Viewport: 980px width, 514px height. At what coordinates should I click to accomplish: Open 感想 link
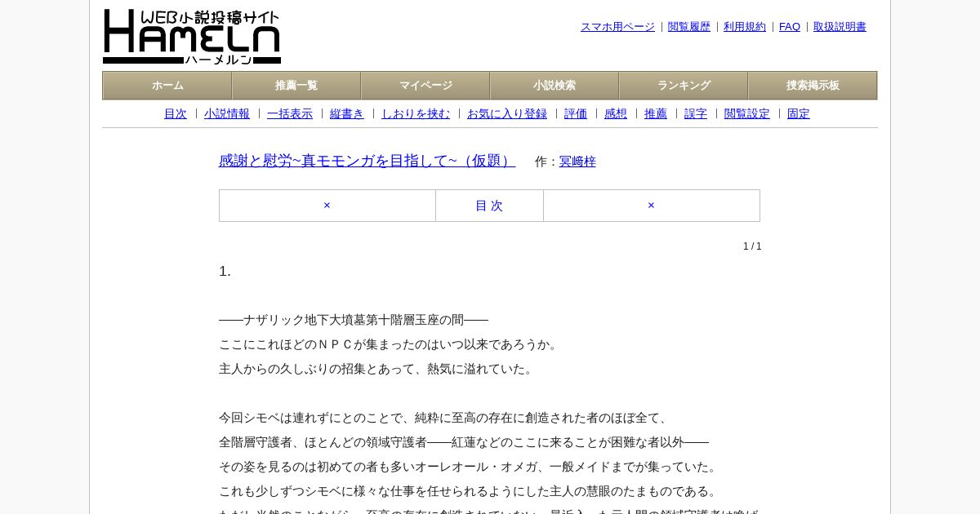616,114
